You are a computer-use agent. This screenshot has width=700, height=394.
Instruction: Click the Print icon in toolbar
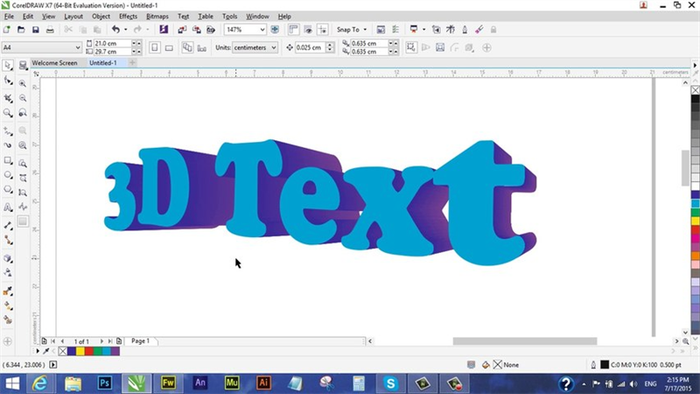coord(50,29)
